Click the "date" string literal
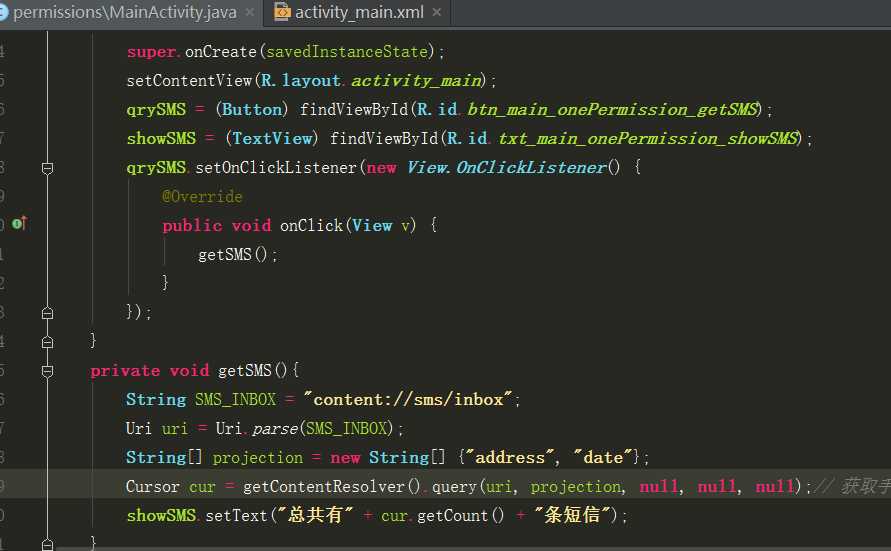 [602, 458]
